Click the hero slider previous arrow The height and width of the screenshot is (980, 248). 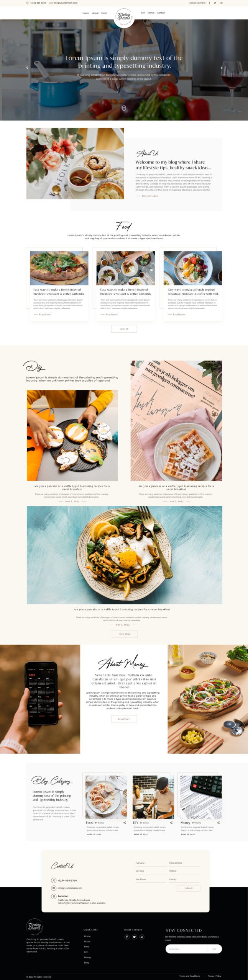pos(27,68)
